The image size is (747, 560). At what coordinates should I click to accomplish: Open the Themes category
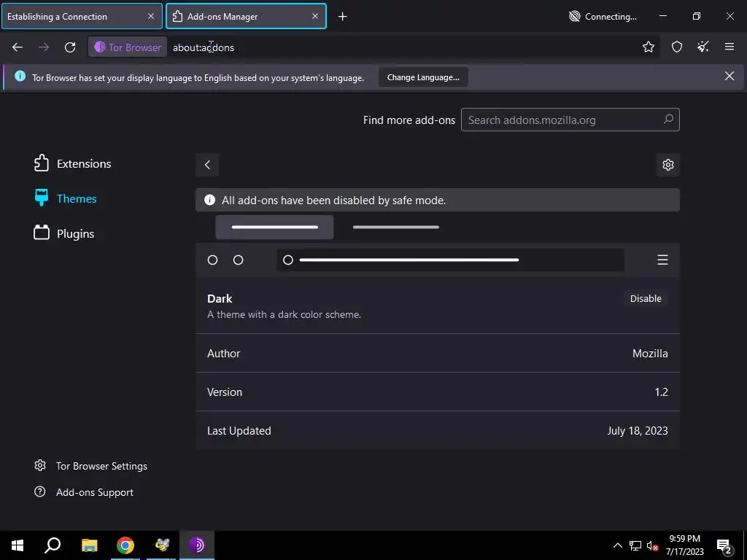[66, 198]
